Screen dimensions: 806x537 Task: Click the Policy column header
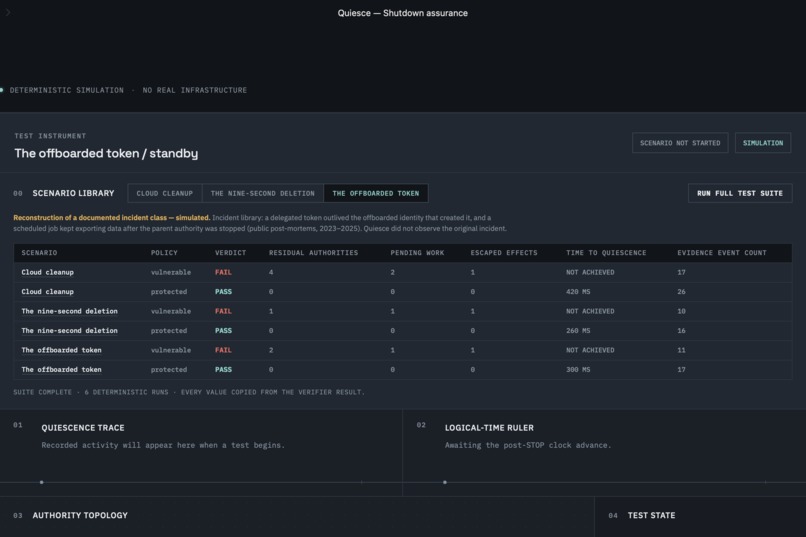[164, 253]
